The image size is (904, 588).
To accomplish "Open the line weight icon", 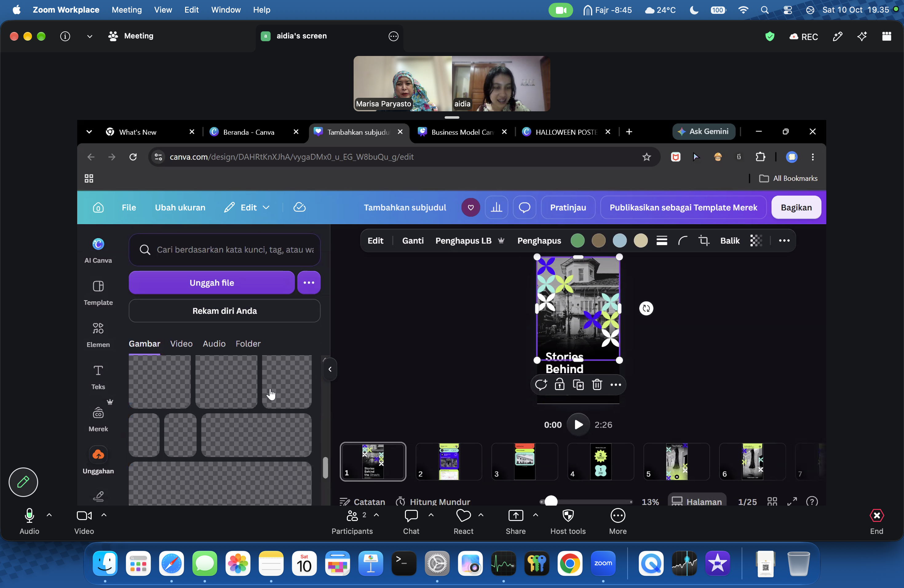I will (662, 240).
